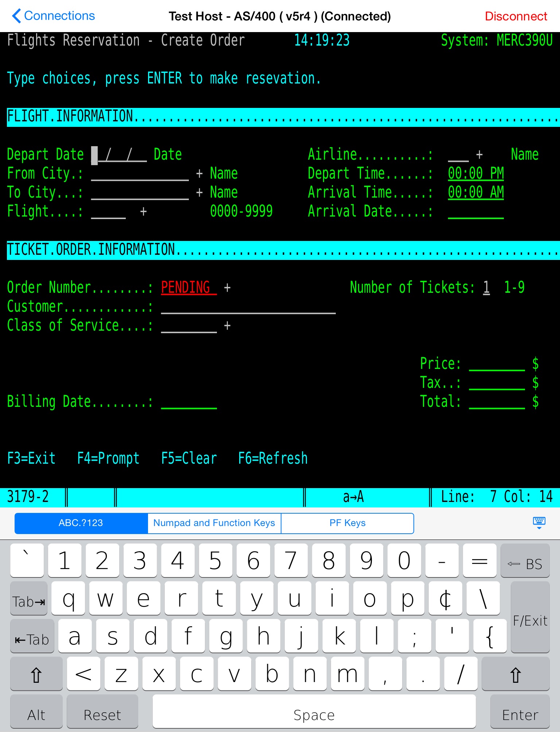Click the Tax amount field
560x732 pixels.
pos(497,382)
